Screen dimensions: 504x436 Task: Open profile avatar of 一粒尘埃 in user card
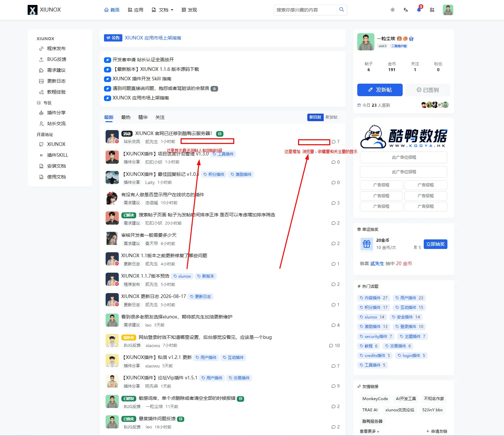pyautogui.click(x=366, y=42)
